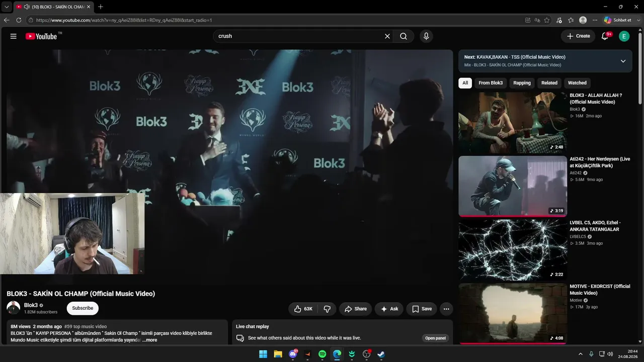Reload the current page
The height and width of the screenshot is (362, 644).
coord(19,20)
